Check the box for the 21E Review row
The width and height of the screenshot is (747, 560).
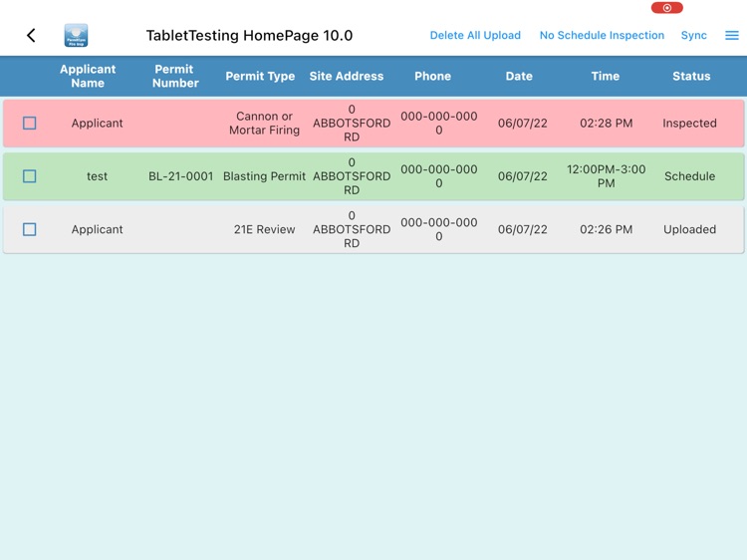(30, 229)
